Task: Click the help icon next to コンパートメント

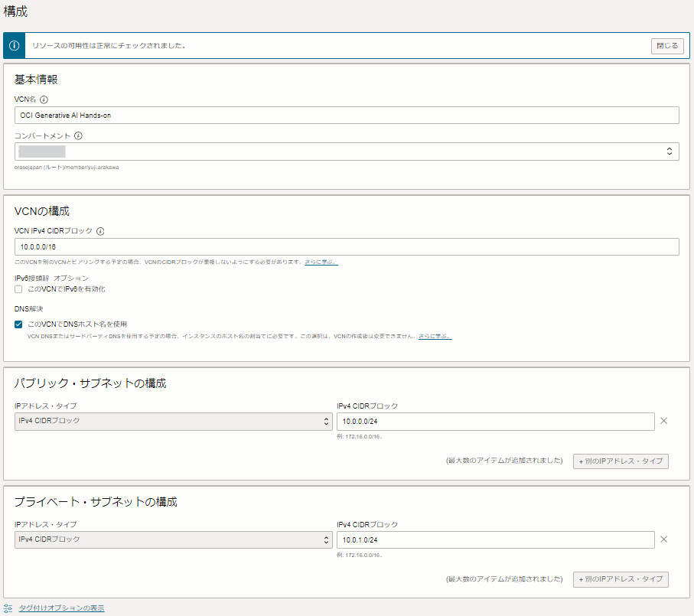Action: (78, 136)
